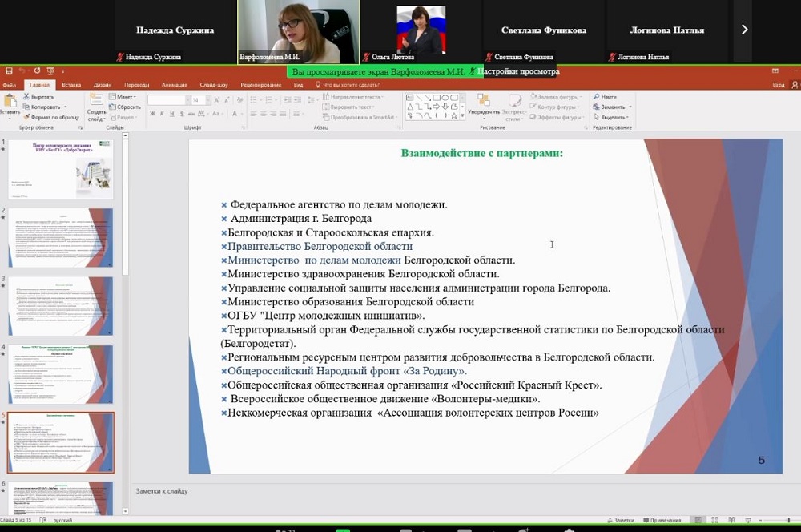The width and height of the screenshot is (801, 532).
Task: Open Настройки просмотра view options
Action: click(517, 71)
